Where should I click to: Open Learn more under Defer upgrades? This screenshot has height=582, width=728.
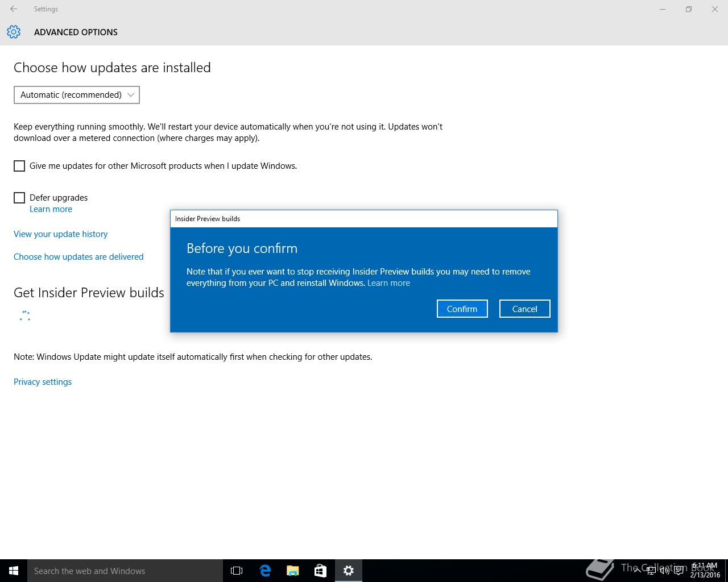[51, 209]
